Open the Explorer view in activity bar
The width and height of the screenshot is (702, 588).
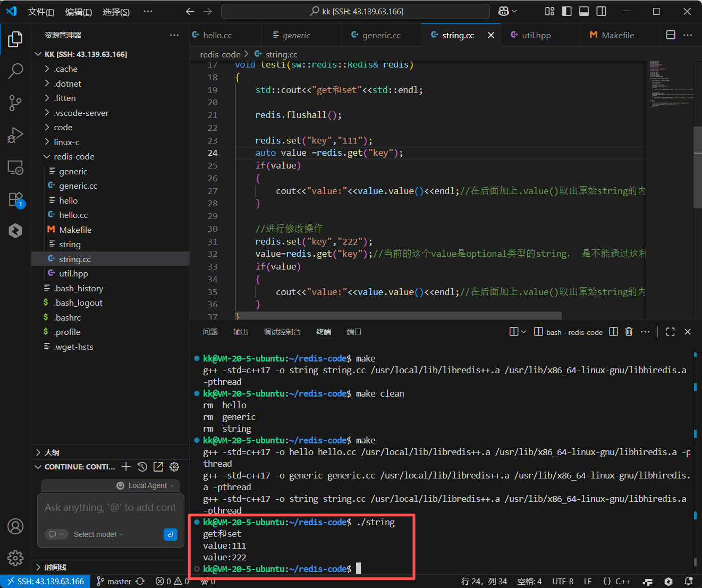(15, 39)
